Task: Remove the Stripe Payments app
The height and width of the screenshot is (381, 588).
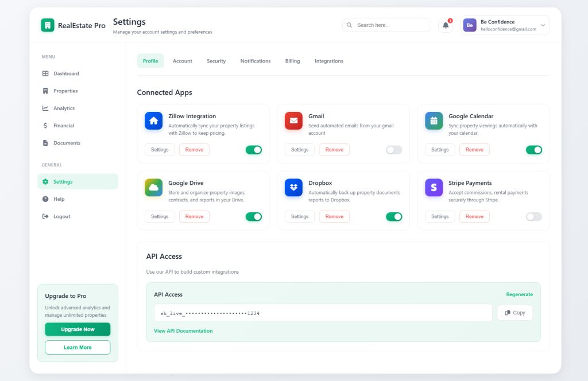Action: point(474,216)
